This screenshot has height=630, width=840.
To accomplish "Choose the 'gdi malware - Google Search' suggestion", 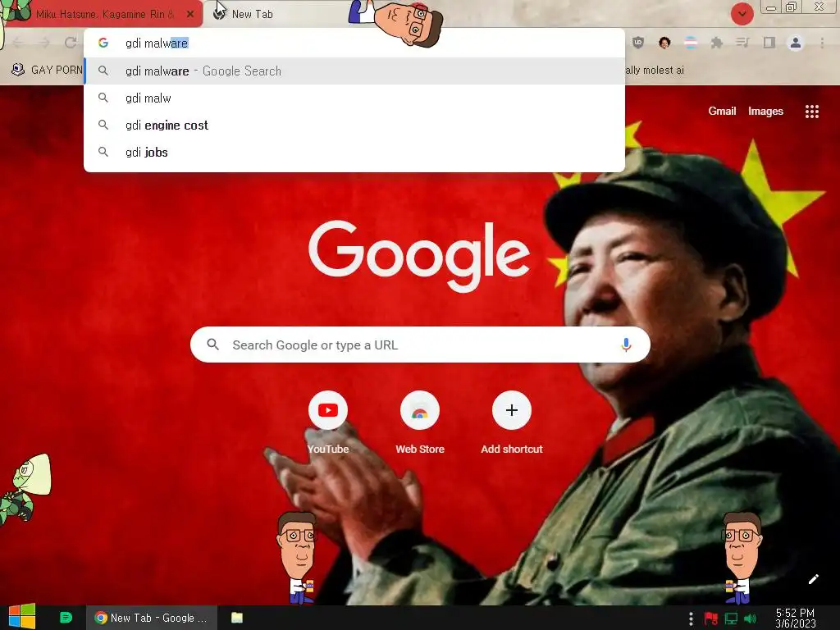I will [354, 71].
